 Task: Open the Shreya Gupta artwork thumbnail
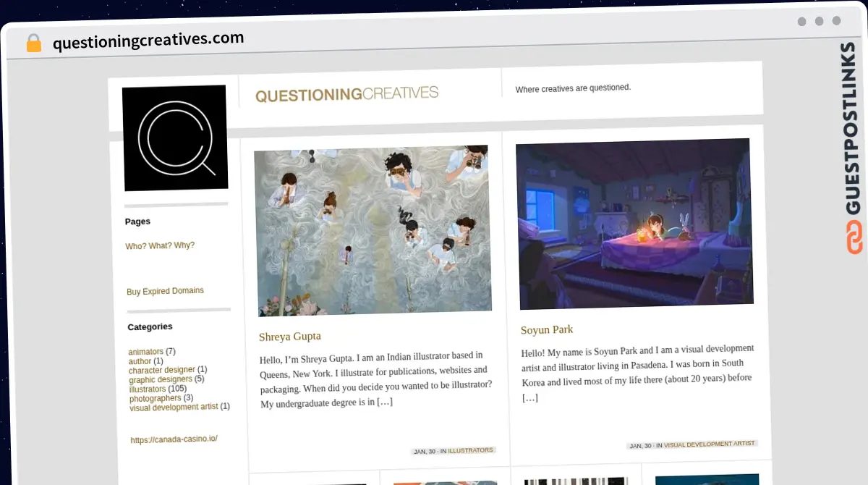pyautogui.click(x=373, y=231)
